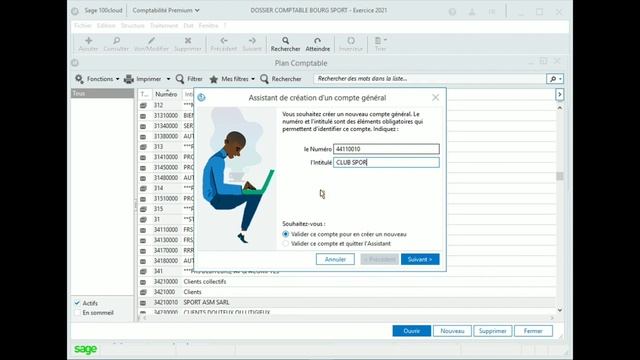Click the Plan Comptable window menu icon
The image size is (640, 360).
coord(75,63)
